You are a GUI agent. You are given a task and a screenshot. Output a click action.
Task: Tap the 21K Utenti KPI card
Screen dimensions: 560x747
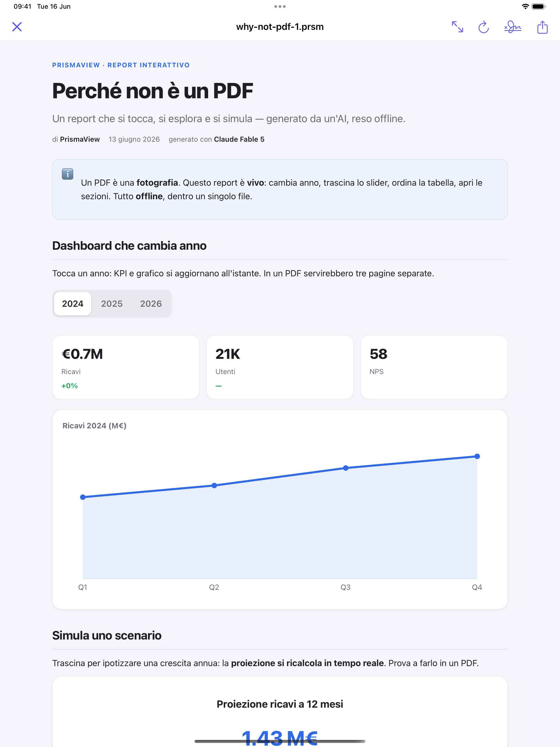[280, 367]
